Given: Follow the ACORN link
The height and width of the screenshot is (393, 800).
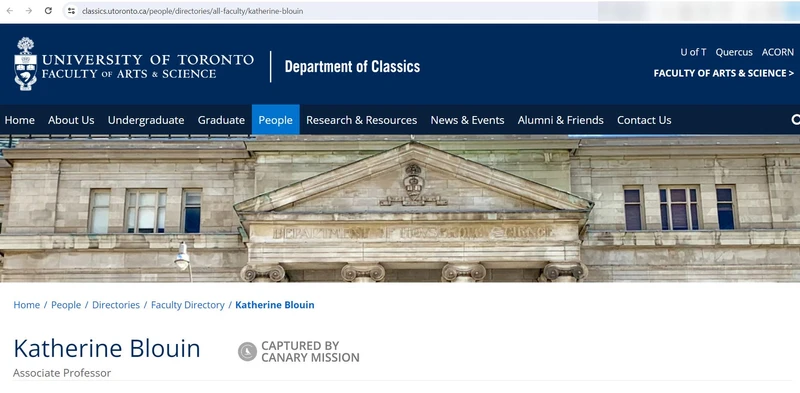Looking at the screenshot, I should (x=778, y=52).
